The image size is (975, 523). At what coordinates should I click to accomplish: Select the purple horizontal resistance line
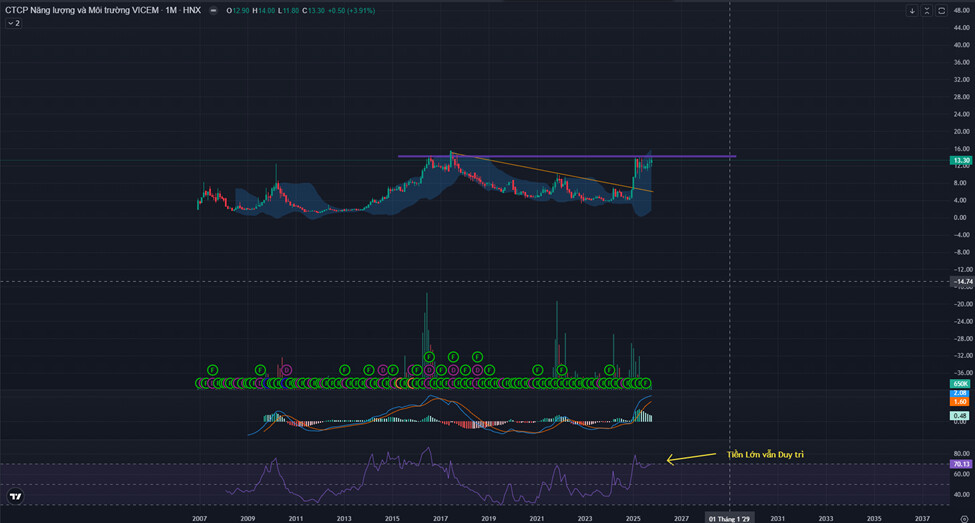[560, 156]
